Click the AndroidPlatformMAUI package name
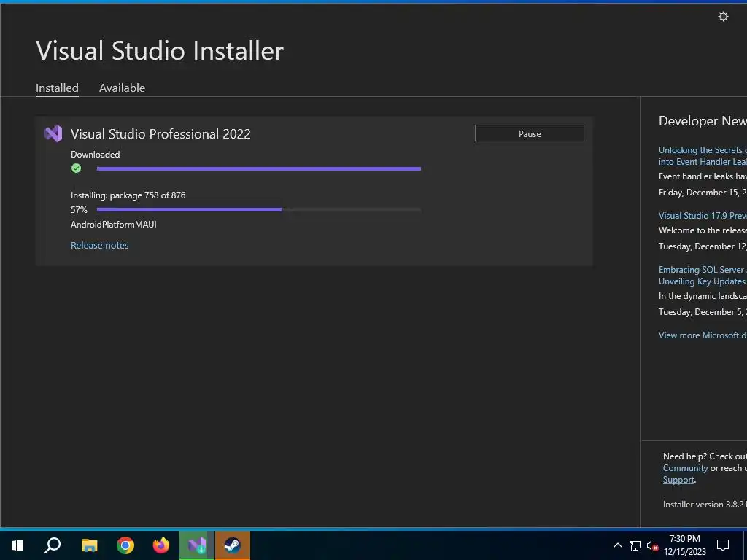This screenshot has height=560, width=747. 113,225
